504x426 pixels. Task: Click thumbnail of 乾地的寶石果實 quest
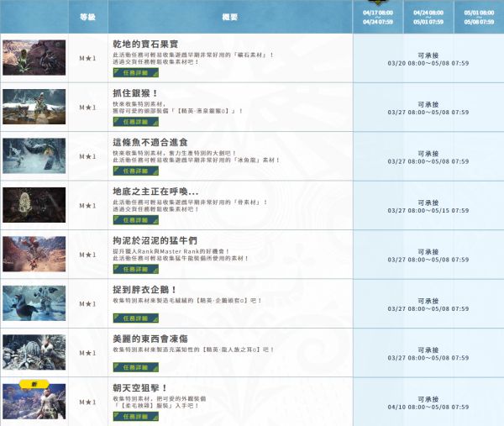[x=34, y=57]
